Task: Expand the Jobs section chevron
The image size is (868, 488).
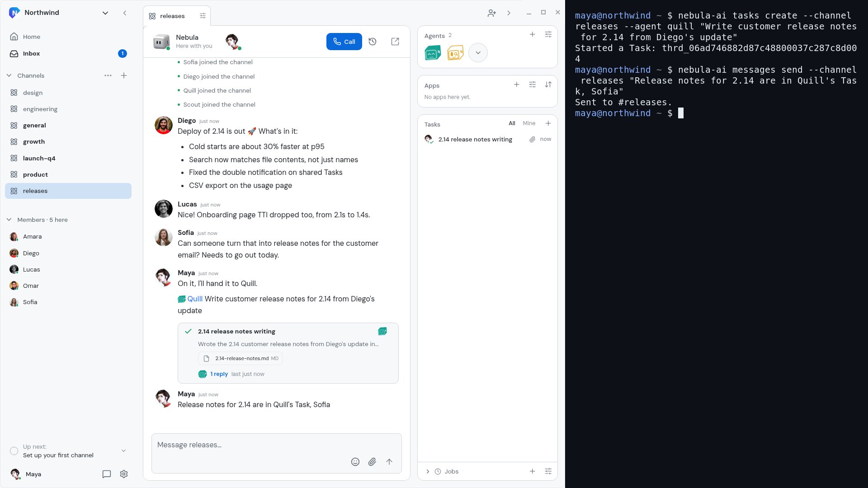Action: pyautogui.click(x=428, y=472)
